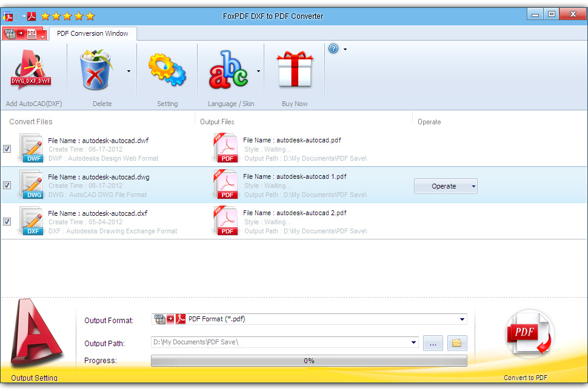This screenshot has width=588, height=391.
Task: Click the app logo in the title bar
Action: tap(8, 16)
